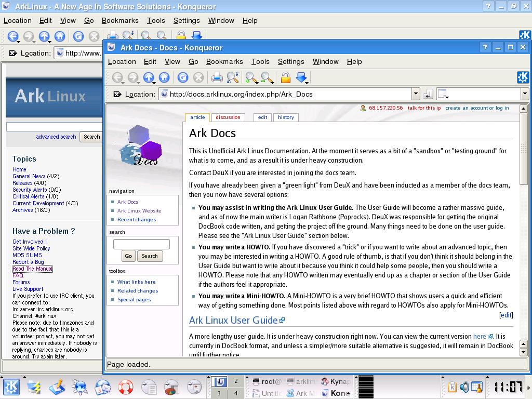This screenshot has width=532, height=399.
Task: Reload page in the ArkLinux background window
Action: [x=78, y=36]
